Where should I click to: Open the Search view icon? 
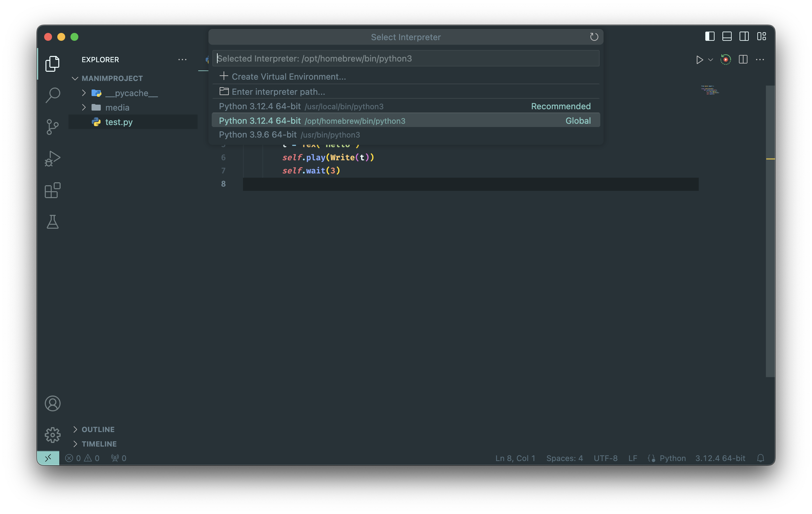[52, 95]
